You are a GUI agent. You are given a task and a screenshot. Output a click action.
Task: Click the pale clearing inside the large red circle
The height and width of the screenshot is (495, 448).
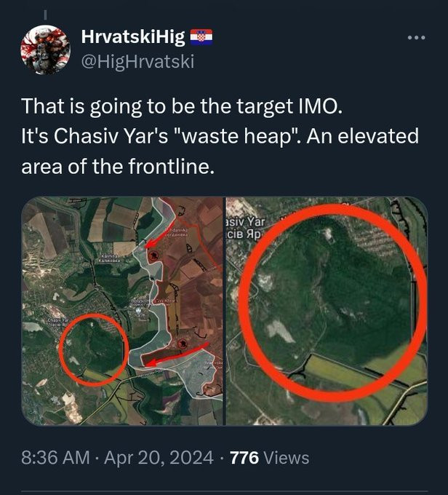click(281, 332)
